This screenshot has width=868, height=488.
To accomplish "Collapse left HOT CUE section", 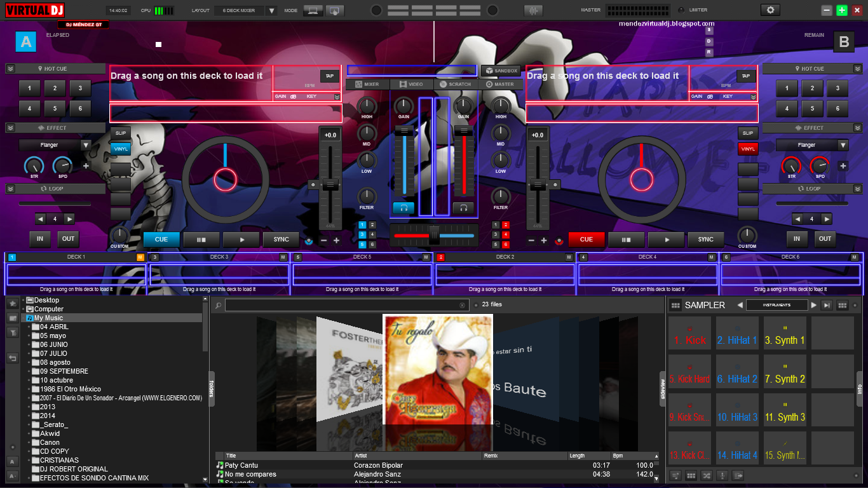I will click(11, 69).
